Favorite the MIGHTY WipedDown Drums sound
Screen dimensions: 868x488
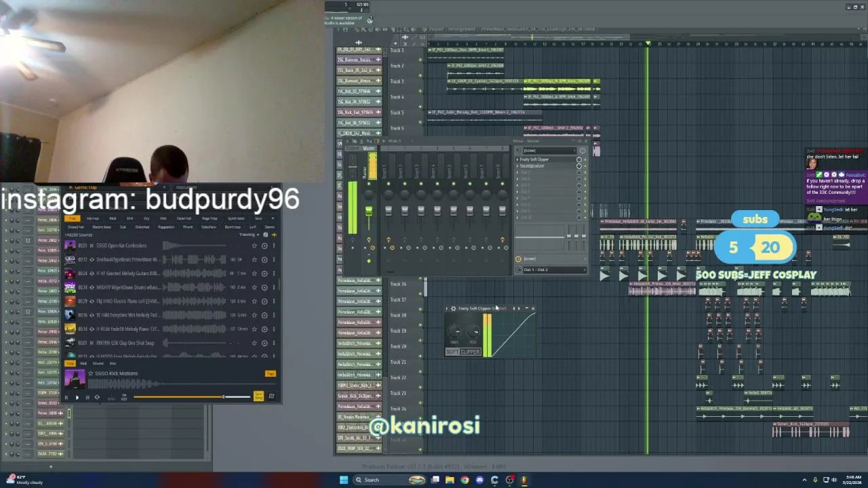pos(254,287)
